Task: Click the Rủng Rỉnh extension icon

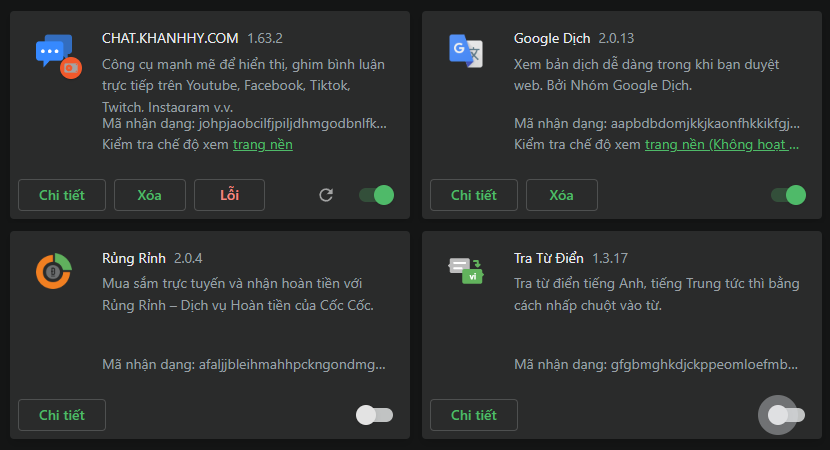Action: point(53,271)
